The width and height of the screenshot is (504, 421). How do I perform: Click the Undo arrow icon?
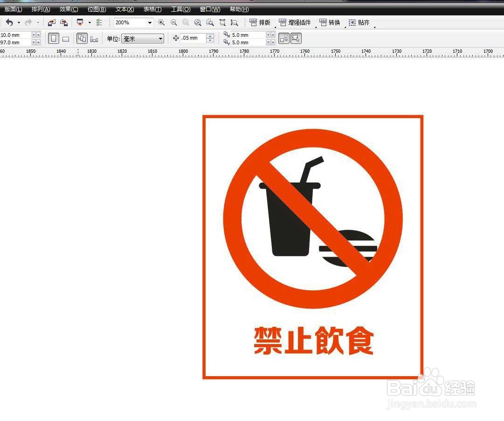coord(9,22)
